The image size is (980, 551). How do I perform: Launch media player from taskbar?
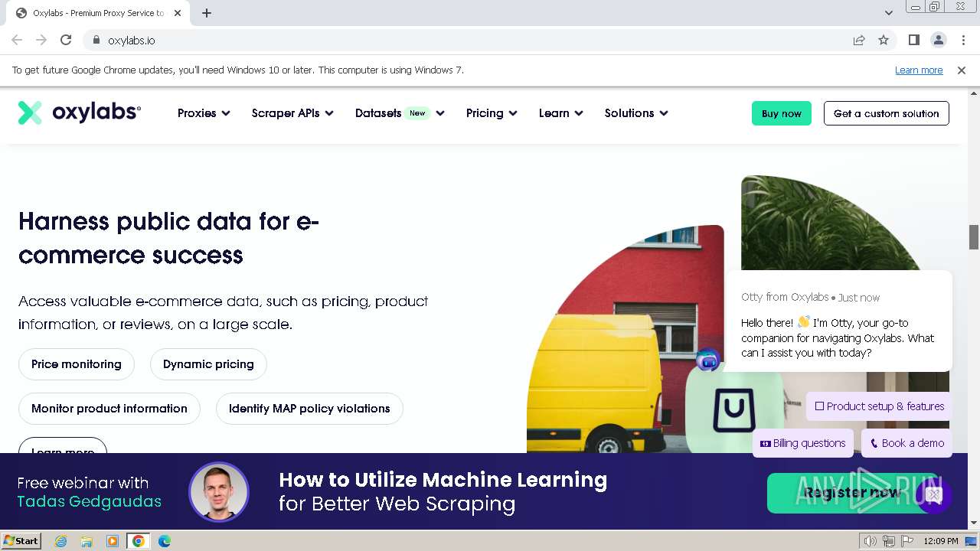click(x=113, y=541)
